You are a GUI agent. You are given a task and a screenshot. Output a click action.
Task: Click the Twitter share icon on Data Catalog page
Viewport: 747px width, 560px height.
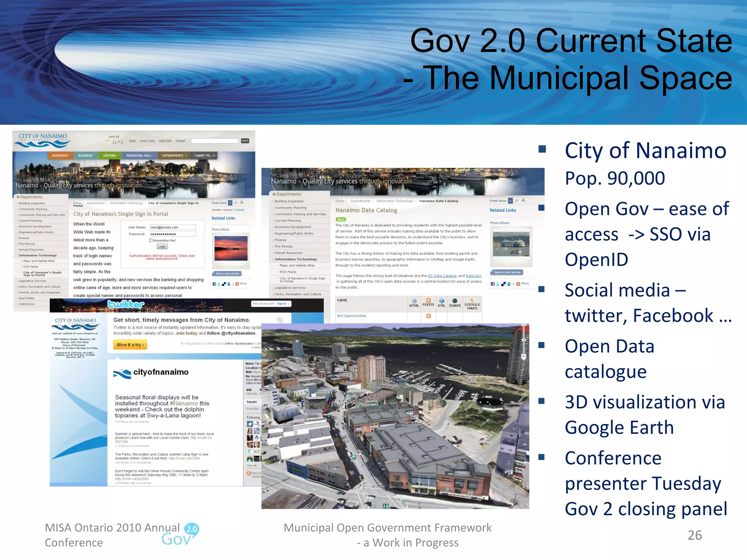(x=498, y=284)
